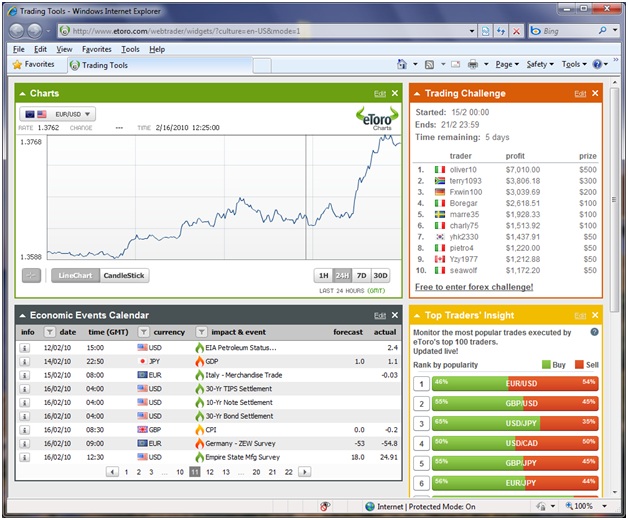Collapse the Economic Events Calendar triangle
628x520 pixels.
22,316
